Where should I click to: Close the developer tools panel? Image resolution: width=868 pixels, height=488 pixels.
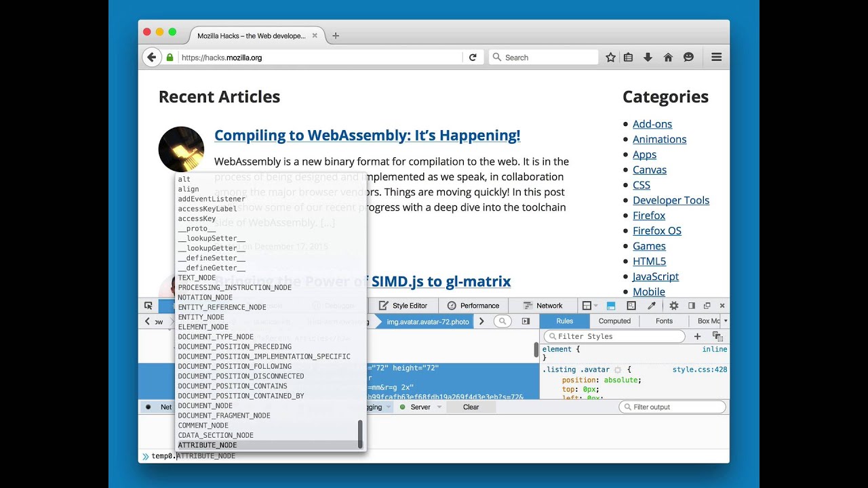click(x=722, y=306)
